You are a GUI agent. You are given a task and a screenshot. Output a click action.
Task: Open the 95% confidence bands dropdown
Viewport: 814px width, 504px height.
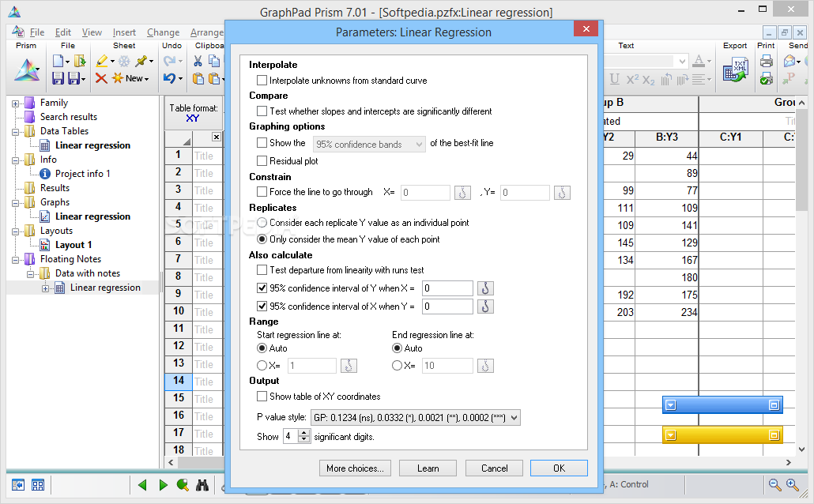[369, 144]
